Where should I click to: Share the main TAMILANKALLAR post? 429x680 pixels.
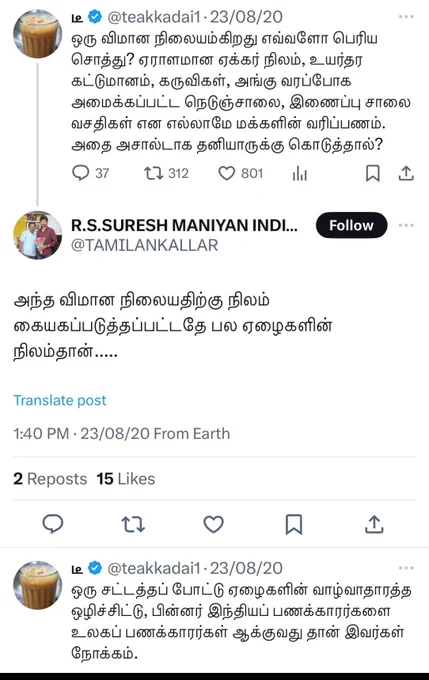coord(374,524)
